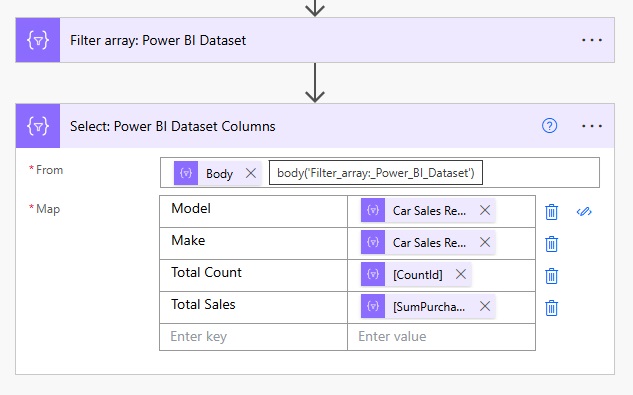Remove Car Sales token in Model row
The image size is (633, 395).
(485, 210)
